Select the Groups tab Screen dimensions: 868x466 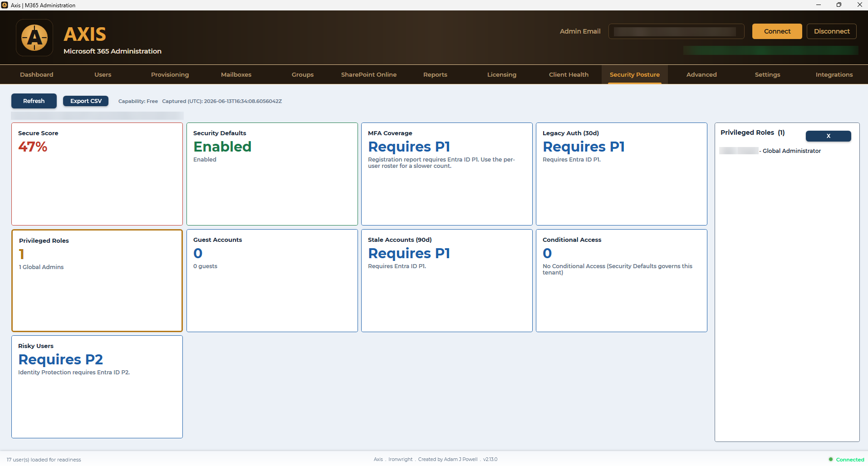tap(303, 74)
